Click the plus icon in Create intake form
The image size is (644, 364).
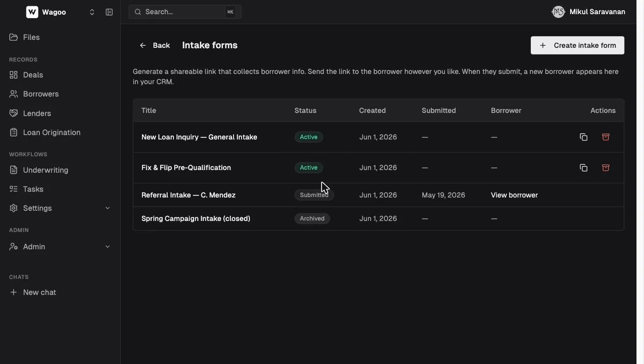pos(543,45)
